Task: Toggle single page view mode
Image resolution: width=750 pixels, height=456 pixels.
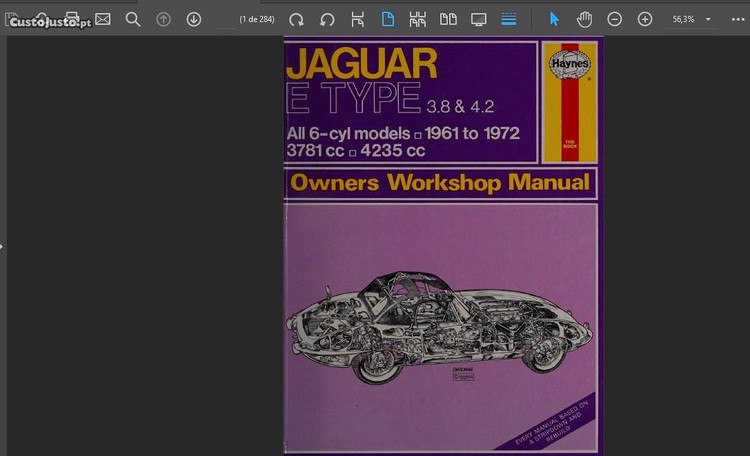Action: click(x=388, y=19)
